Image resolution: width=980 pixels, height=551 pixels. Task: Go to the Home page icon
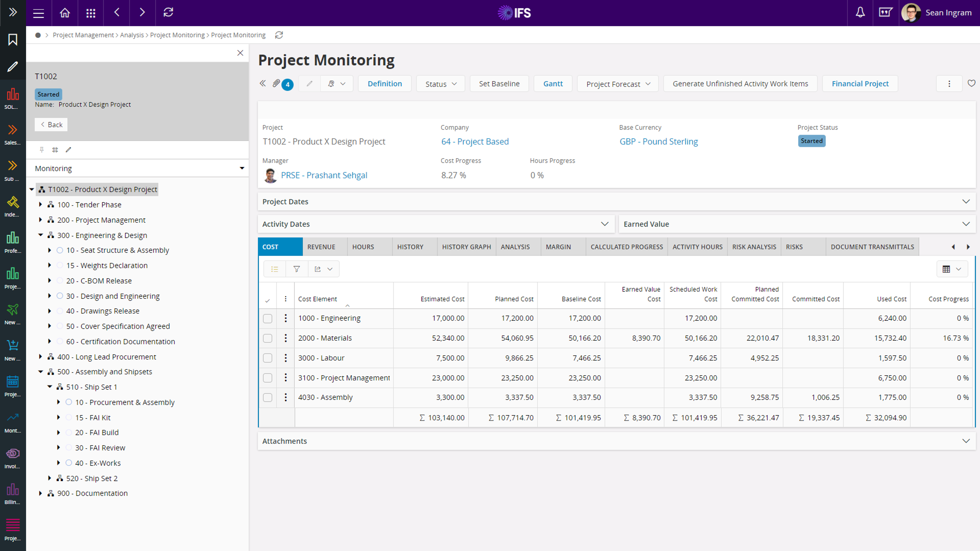(65, 13)
